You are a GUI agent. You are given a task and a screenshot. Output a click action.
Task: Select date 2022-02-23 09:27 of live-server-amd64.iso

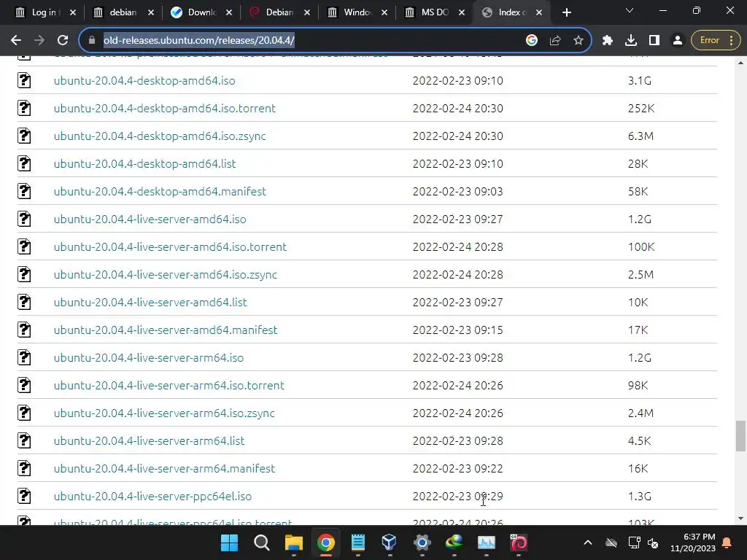pos(458,219)
